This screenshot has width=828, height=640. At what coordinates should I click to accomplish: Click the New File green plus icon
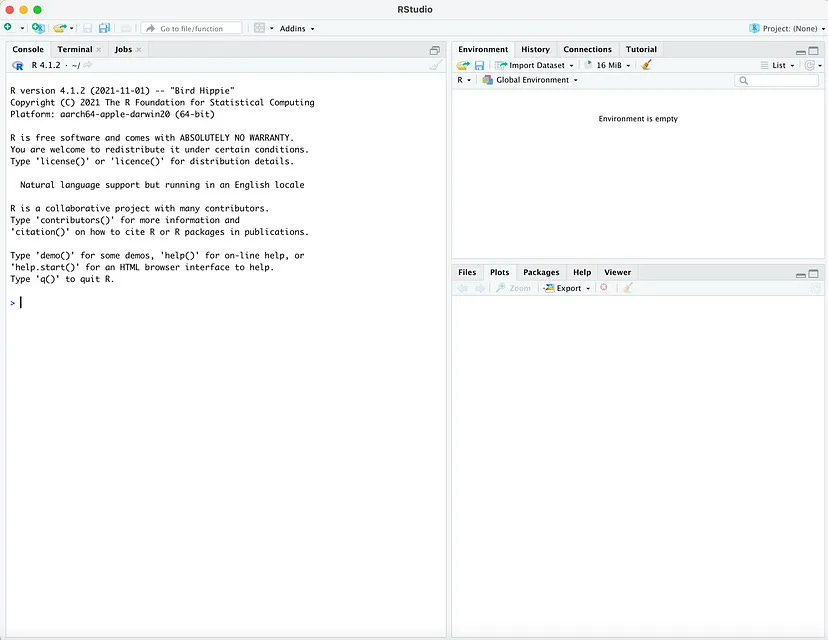point(8,27)
